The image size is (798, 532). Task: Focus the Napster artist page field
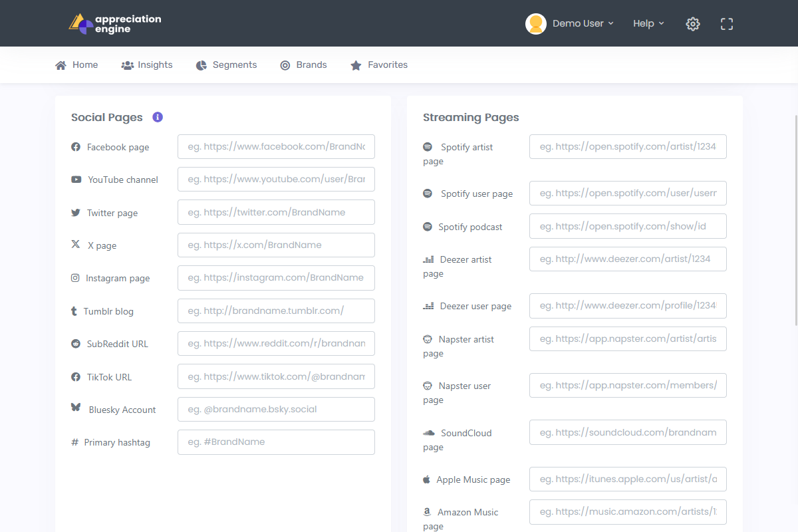click(628, 338)
